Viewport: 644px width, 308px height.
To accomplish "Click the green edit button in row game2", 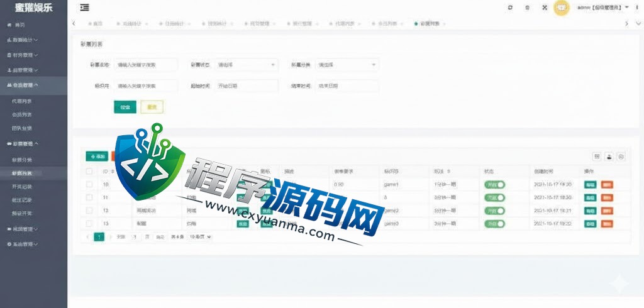I will tap(590, 211).
